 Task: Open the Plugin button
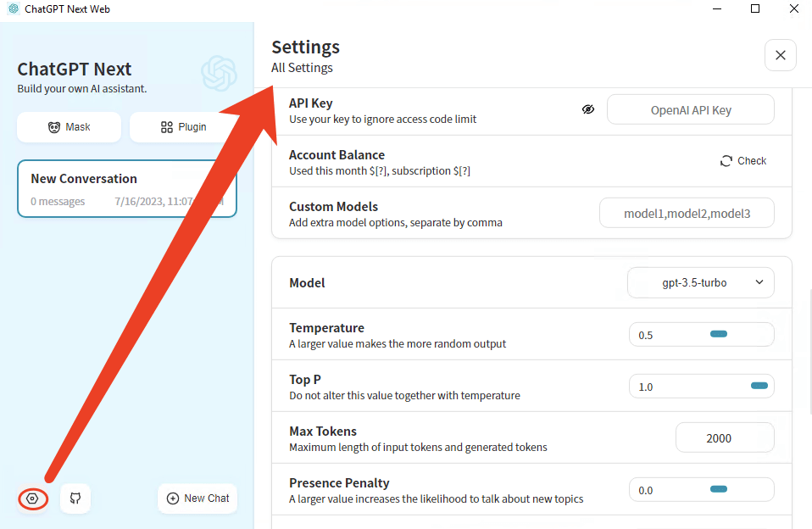point(183,127)
